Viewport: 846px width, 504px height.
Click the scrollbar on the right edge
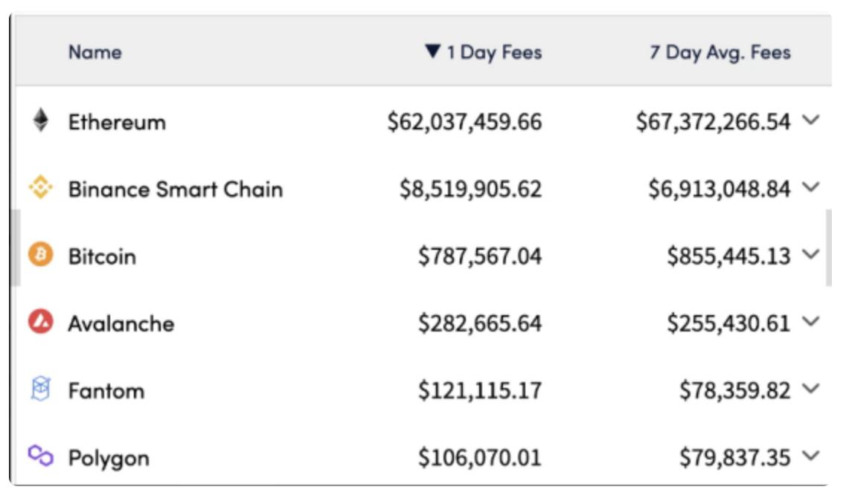click(x=829, y=249)
